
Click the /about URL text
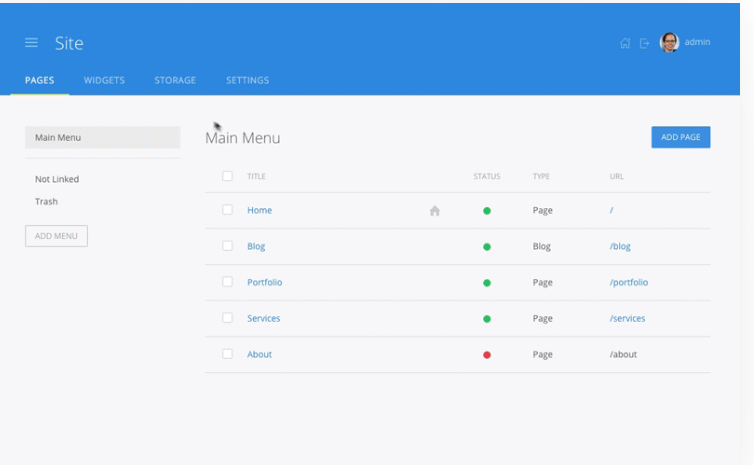point(623,354)
